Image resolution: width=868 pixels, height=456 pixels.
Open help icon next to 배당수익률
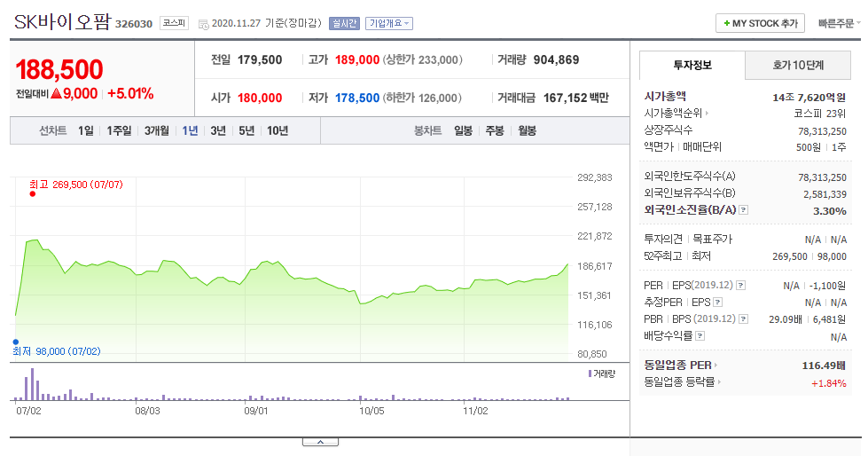[x=700, y=335]
